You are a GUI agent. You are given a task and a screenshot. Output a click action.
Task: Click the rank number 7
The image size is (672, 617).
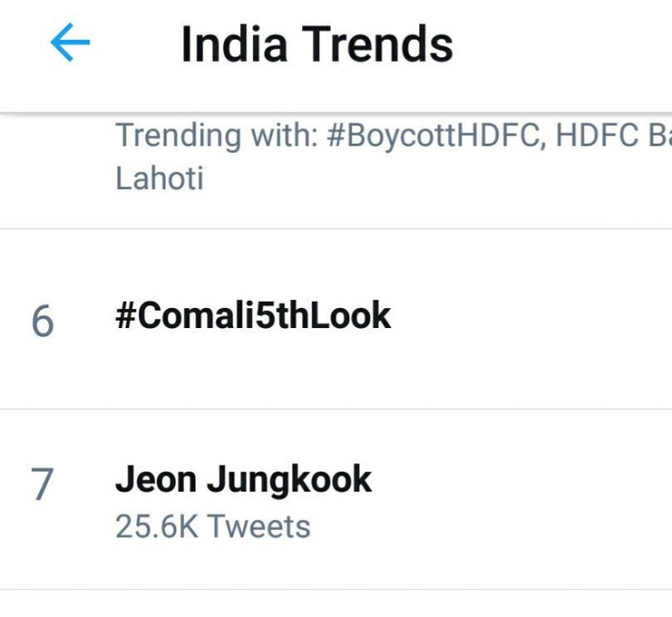(x=43, y=485)
